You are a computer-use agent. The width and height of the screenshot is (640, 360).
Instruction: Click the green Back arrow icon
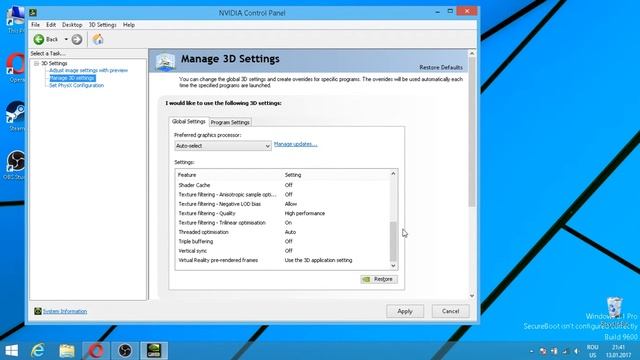pos(39,39)
